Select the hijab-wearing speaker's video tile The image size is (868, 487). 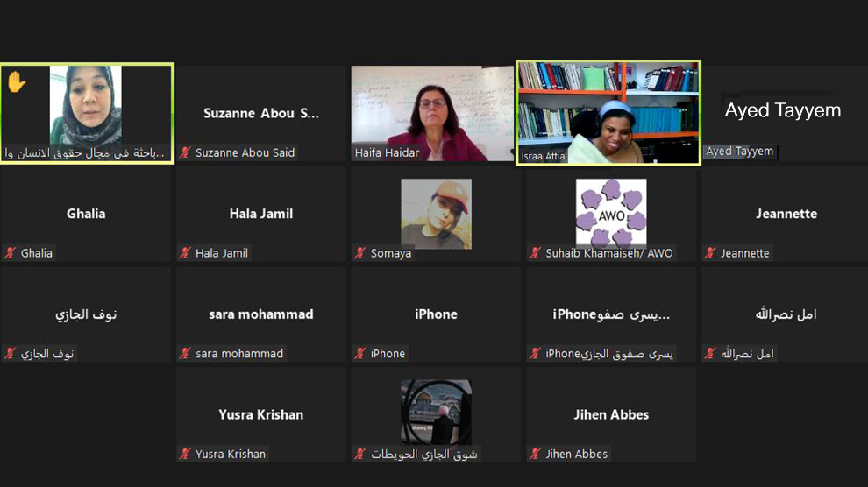coord(87,113)
